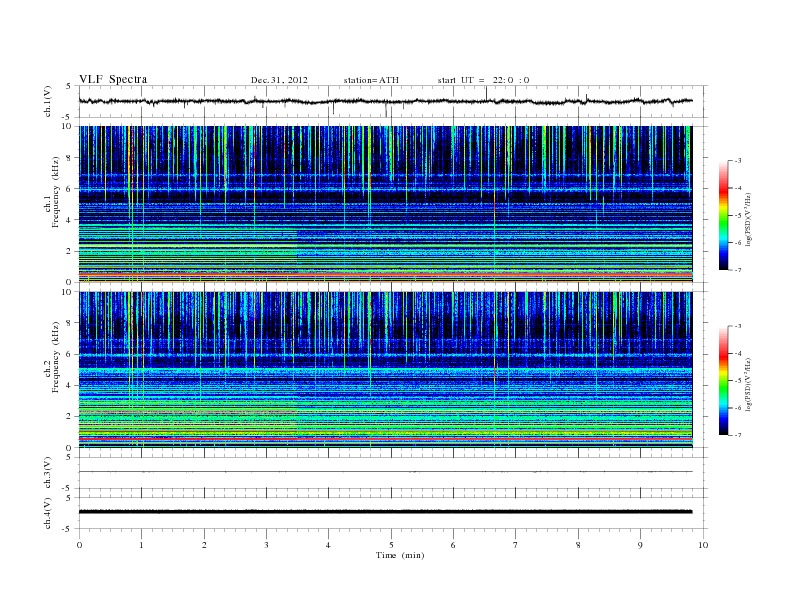Click the ch.2 colorbar 'log(PSD)(V²/Hz)' label
Image resolution: width=792 pixels, height=612 pixels.
pyautogui.click(x=748, y=384)
